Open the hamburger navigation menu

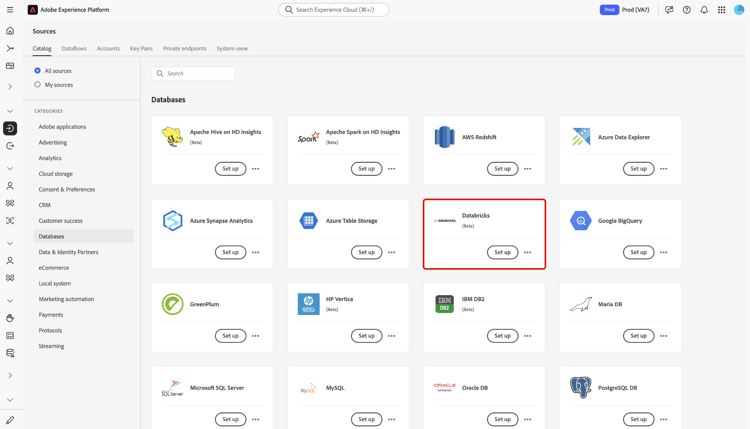click(10, 10)
